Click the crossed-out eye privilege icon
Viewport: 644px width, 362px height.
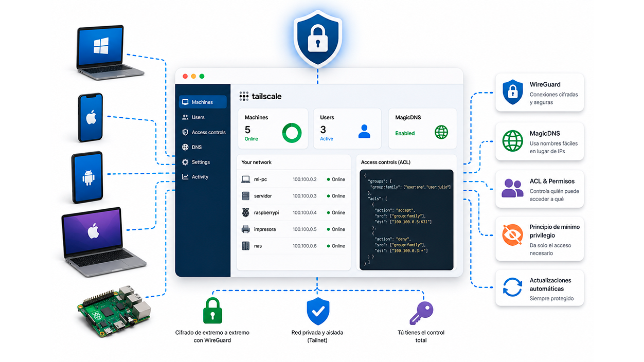[512, 234]
